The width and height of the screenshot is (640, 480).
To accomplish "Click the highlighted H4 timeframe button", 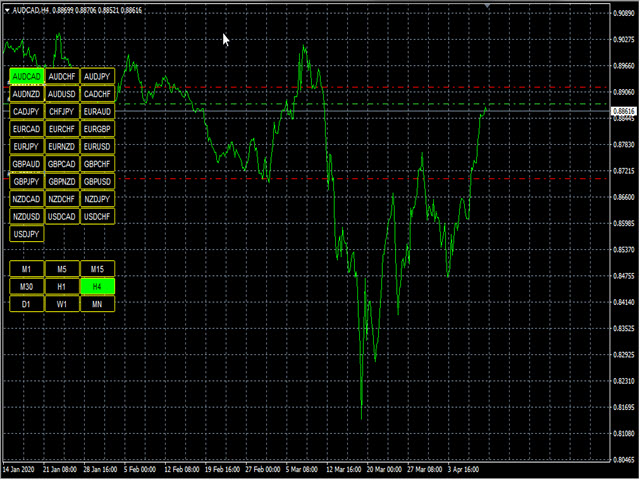I will click(x=98, y=287).
